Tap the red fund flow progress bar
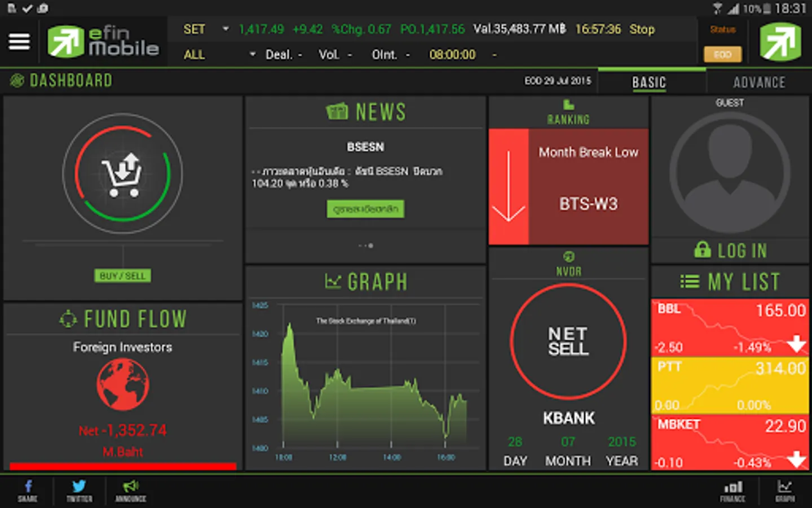812x508 pixels. (122, 466)
